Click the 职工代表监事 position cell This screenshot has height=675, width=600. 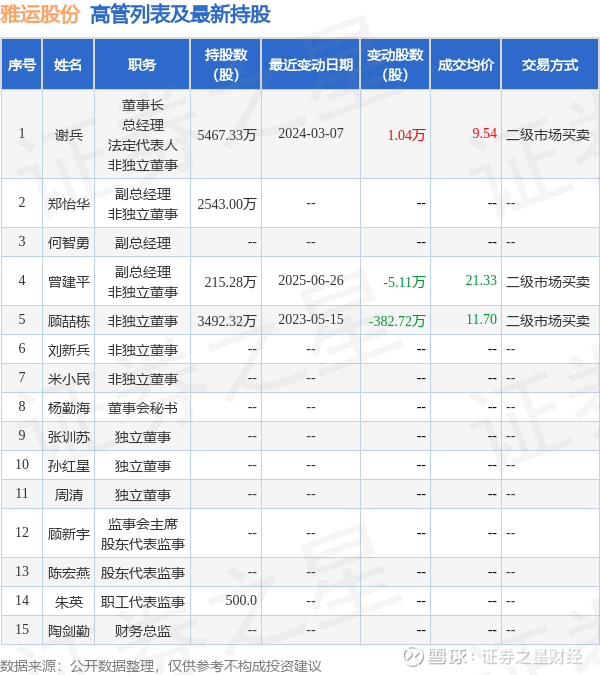[x=142, y=602]
